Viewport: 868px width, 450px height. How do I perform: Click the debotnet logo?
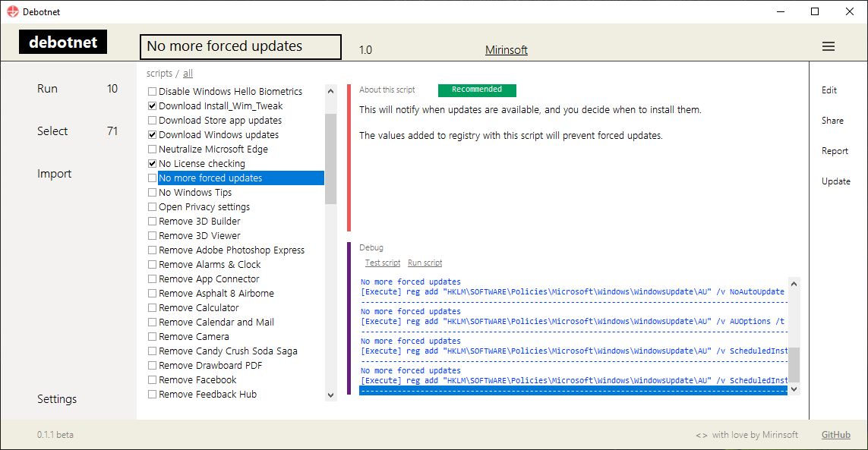[x=63, y=42]
